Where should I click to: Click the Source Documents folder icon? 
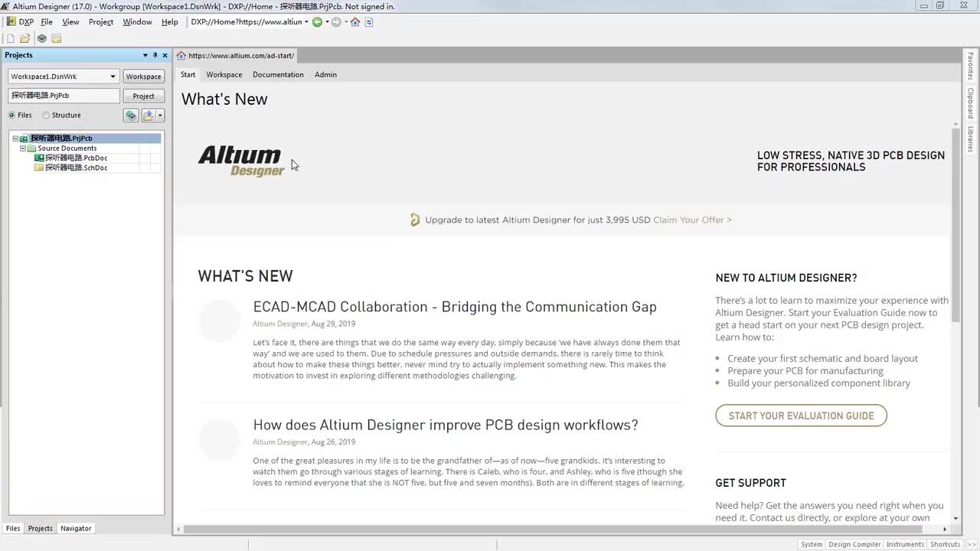tap(32, 148)
